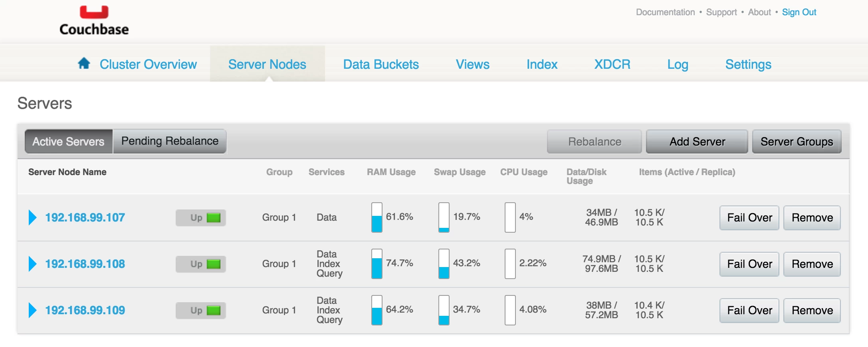Open the Data Buckets tab
The image size is (868, 347).
tap(381, 64)
